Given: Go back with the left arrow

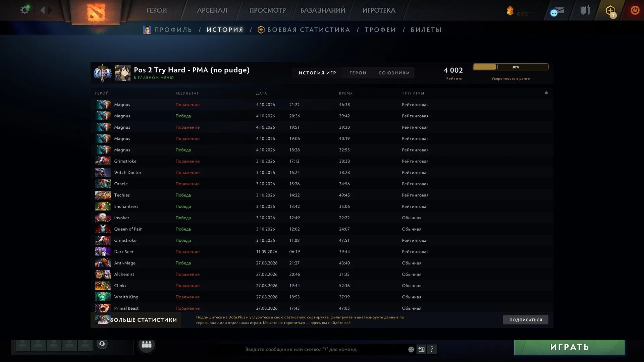Looking at the screenshot, I should [43, 10].
